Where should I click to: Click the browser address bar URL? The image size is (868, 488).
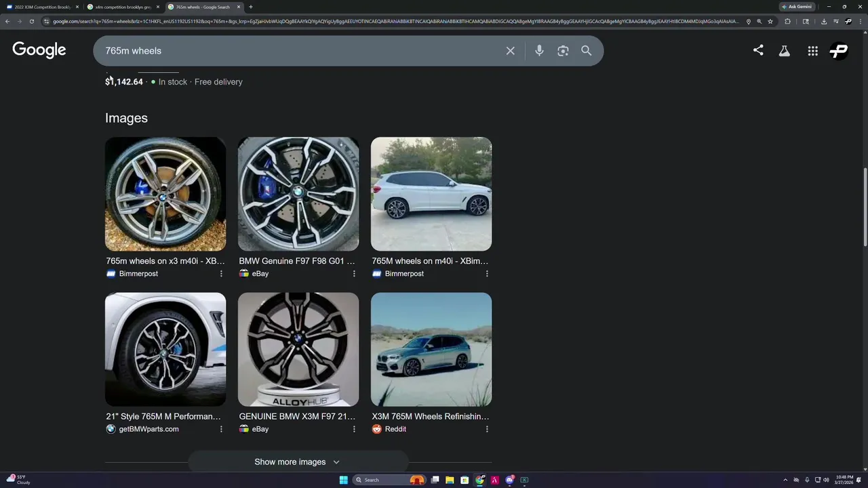(x=397, y=21)
